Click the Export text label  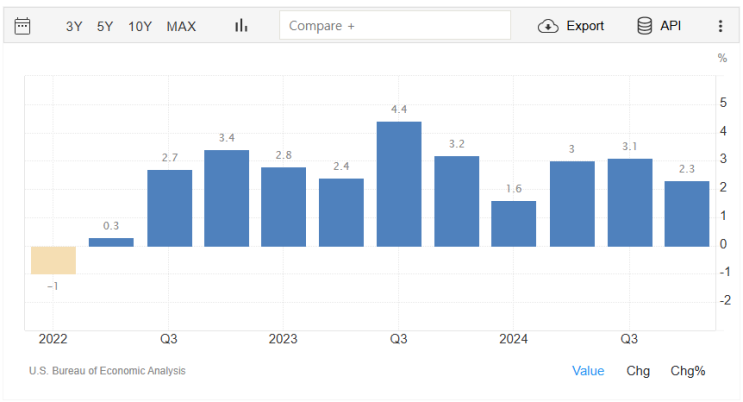[585, 26]
